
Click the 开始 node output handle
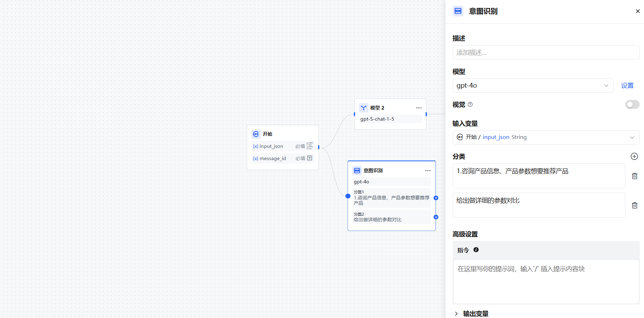[318, 147]
